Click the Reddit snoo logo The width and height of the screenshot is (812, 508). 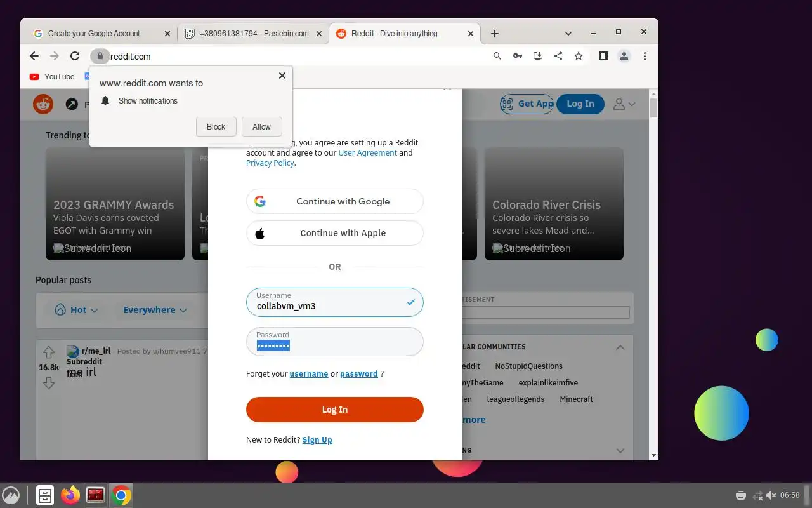[43, 104]
